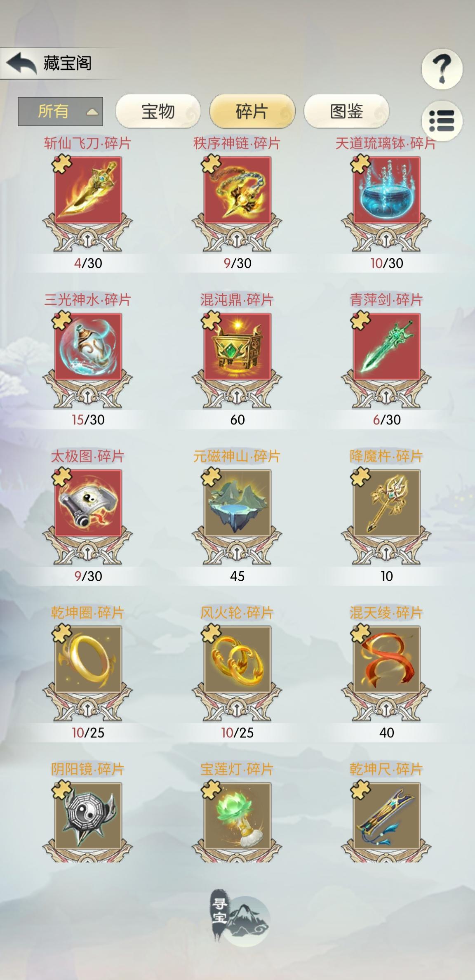Open the 混沌鼎 cauldron fragment

237,346
